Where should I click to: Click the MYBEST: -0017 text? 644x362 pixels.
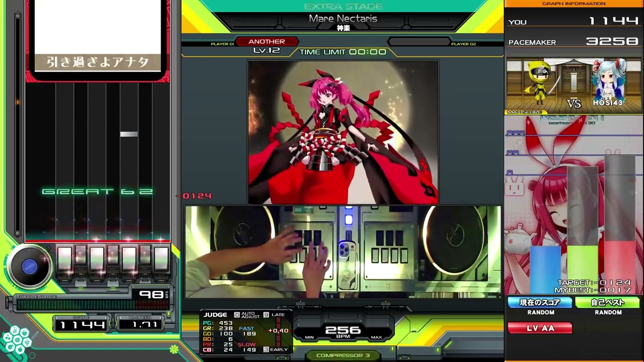[x=593, y=290]
